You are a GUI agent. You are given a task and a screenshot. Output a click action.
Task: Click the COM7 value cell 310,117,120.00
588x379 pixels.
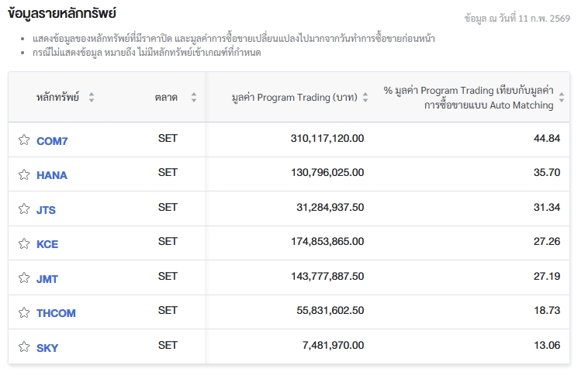pos(327,139)
